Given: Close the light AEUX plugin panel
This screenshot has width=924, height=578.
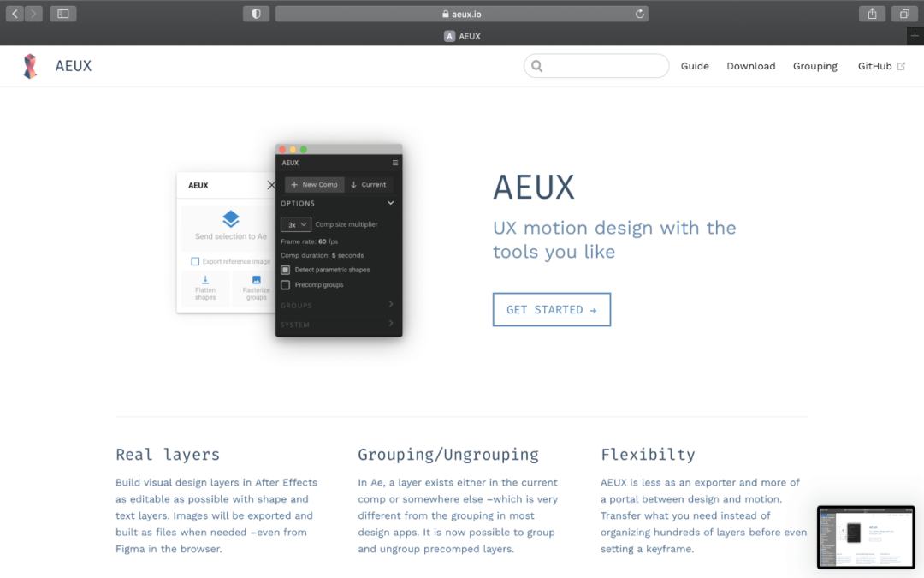Looking at the screenshot, I should tap(271, 185).
